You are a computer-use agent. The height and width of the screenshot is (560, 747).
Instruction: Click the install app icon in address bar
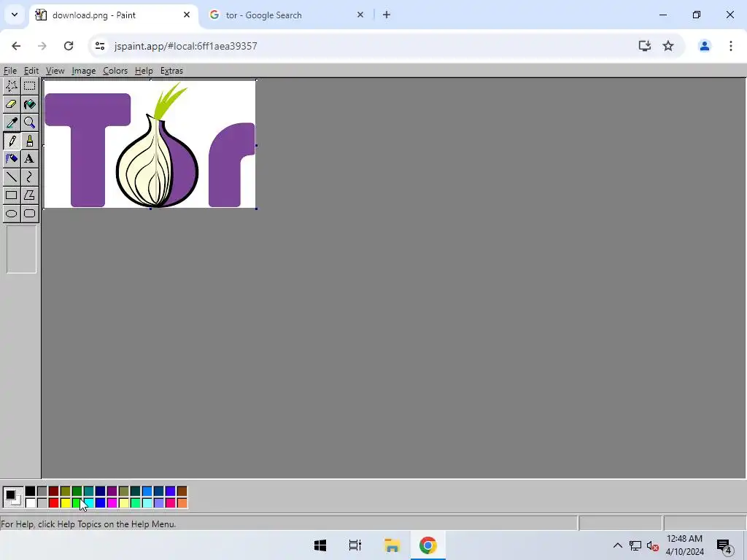(645, 46)
